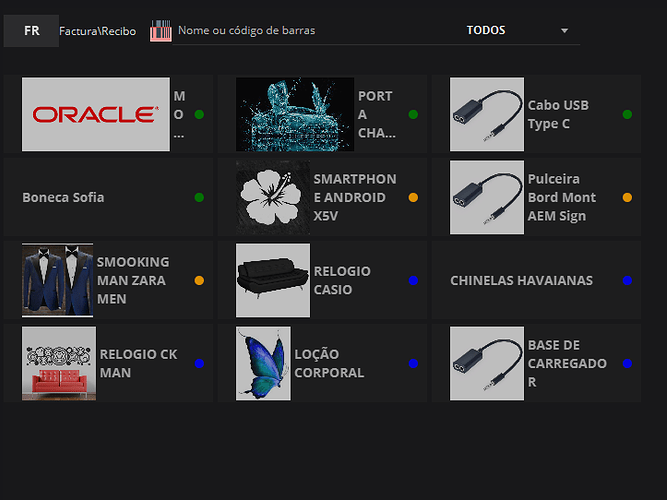Focus the Nome ou código de barras field
667x500 pixels.
pyautogui.click(x=314, y=31)
